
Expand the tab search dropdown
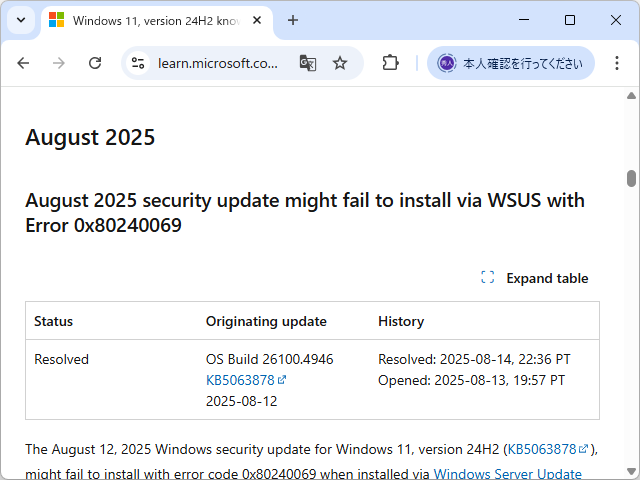pos(21,20)
